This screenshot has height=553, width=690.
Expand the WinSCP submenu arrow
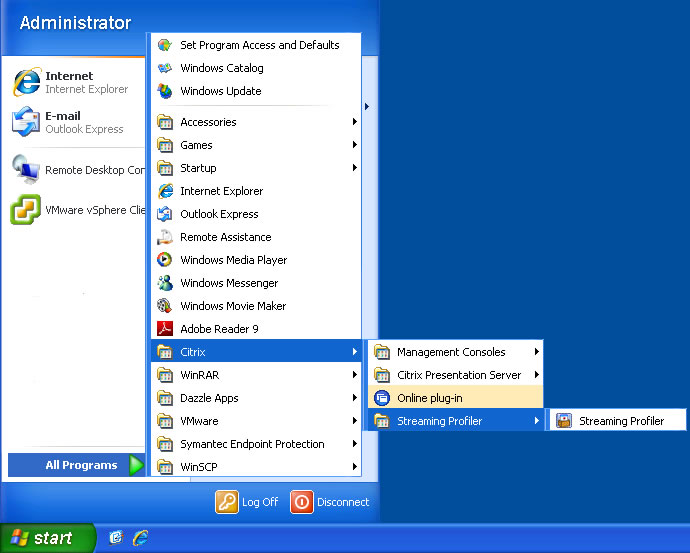point(355,467)
